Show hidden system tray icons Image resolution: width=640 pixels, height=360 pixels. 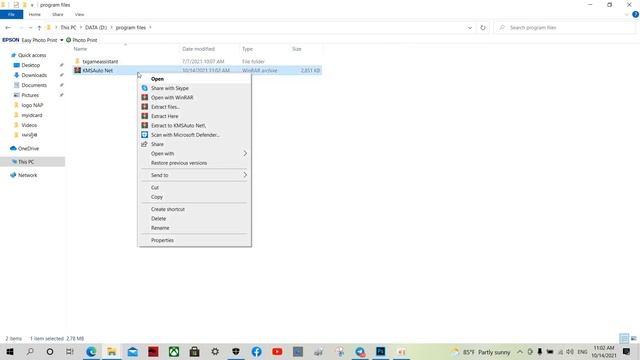[520, 351]
